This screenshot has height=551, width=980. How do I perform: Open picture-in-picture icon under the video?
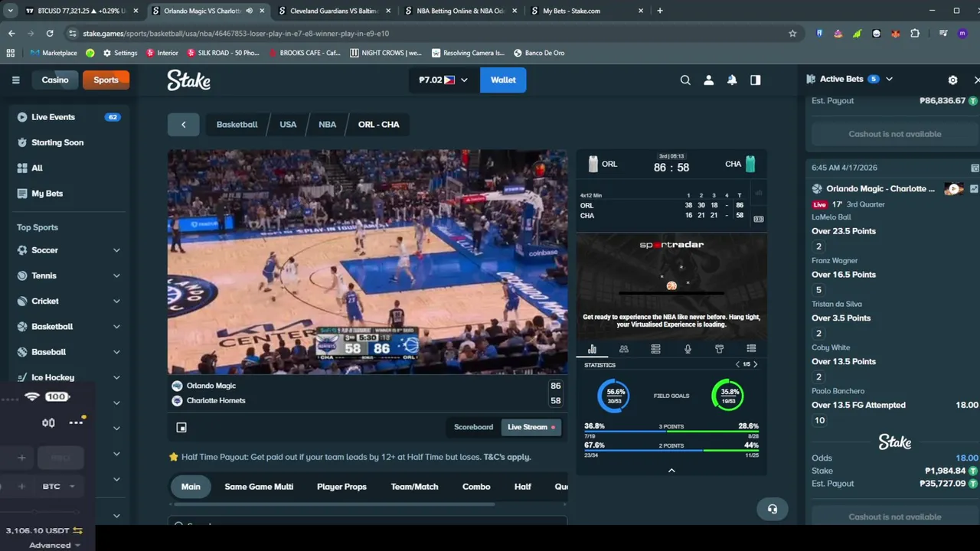click(181, 427)
